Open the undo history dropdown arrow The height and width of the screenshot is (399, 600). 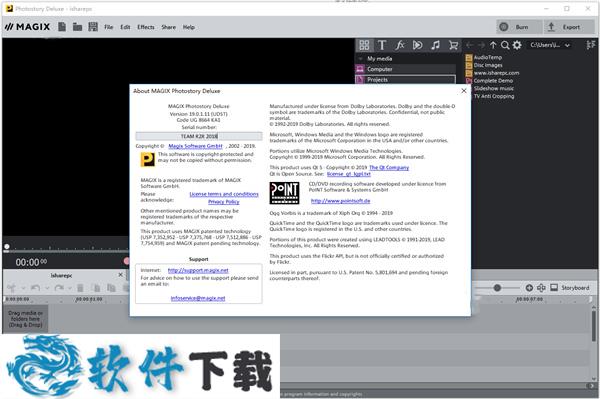coord(47,288)
